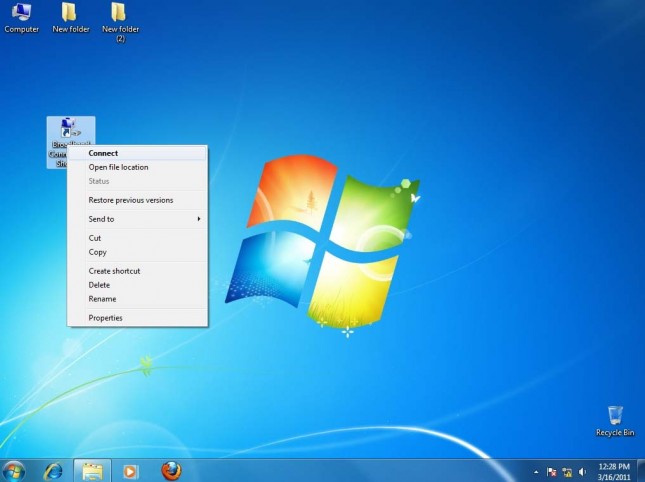Select the Broadband Connection shortcut icon
The width and height of the screenshot is (645, 482).
pos(71,142)
